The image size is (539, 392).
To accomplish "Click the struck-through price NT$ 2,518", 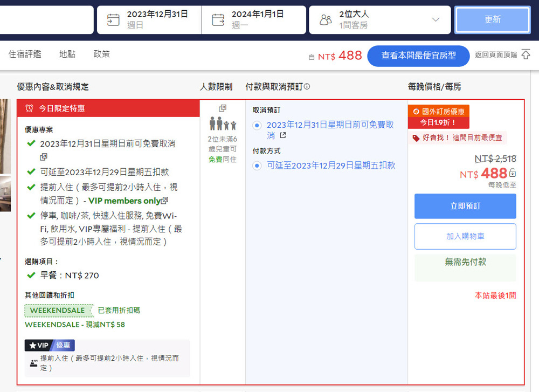I will pyautogui.click(x=495, y=159).
